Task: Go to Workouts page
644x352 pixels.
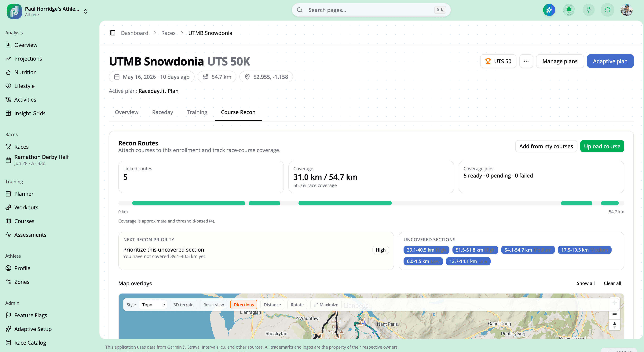Action: [26, 207]
